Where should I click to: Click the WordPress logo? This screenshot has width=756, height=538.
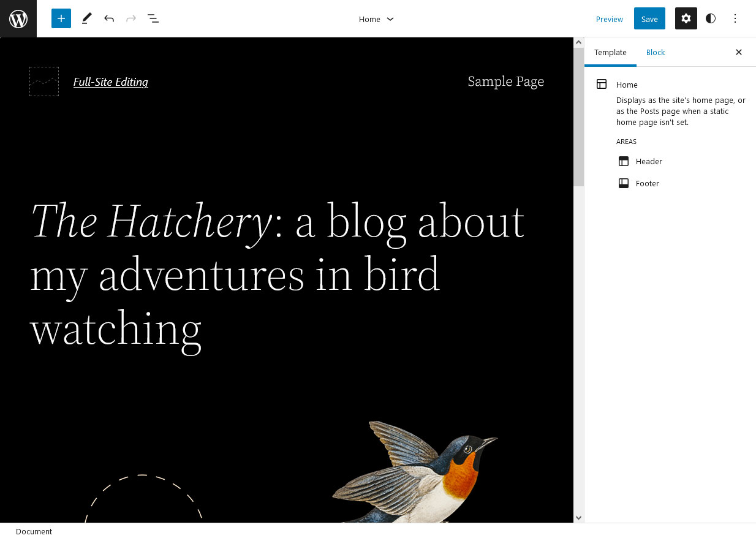coord(18,18)
